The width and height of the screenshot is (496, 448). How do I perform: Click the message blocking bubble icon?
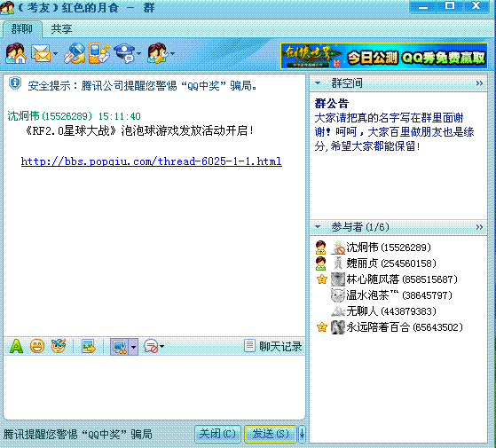coord(151,346)
